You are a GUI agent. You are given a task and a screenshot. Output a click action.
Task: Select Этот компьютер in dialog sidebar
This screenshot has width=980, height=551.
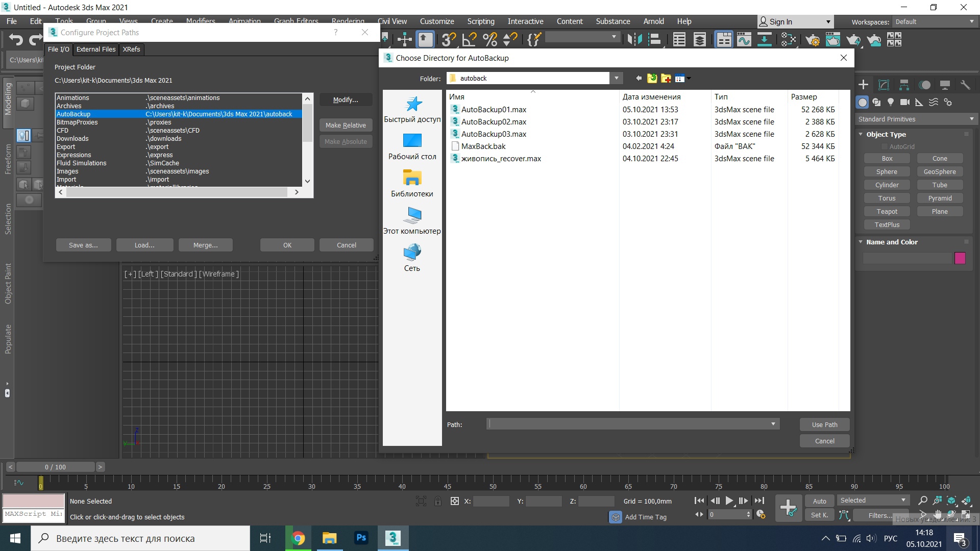pos(412,220)
